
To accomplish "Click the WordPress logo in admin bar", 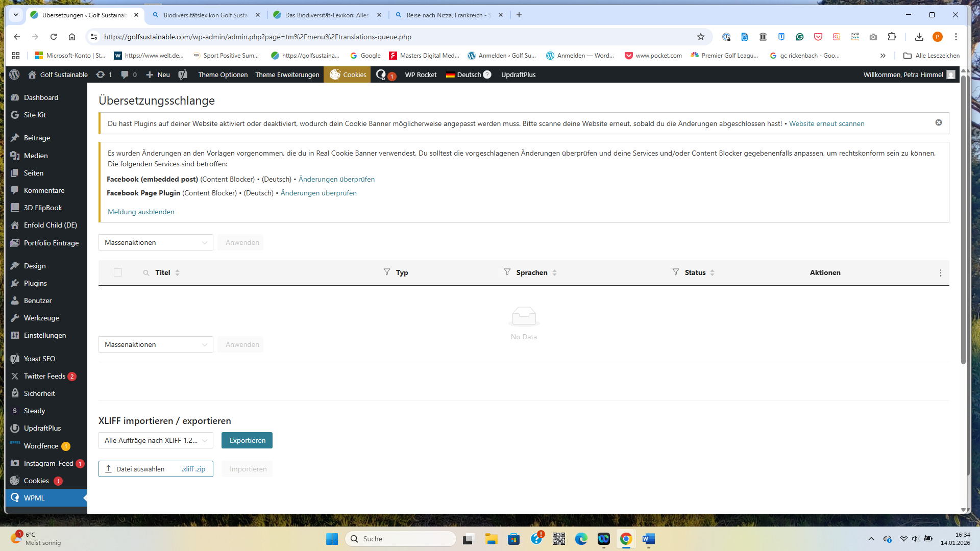I will 14,74.
